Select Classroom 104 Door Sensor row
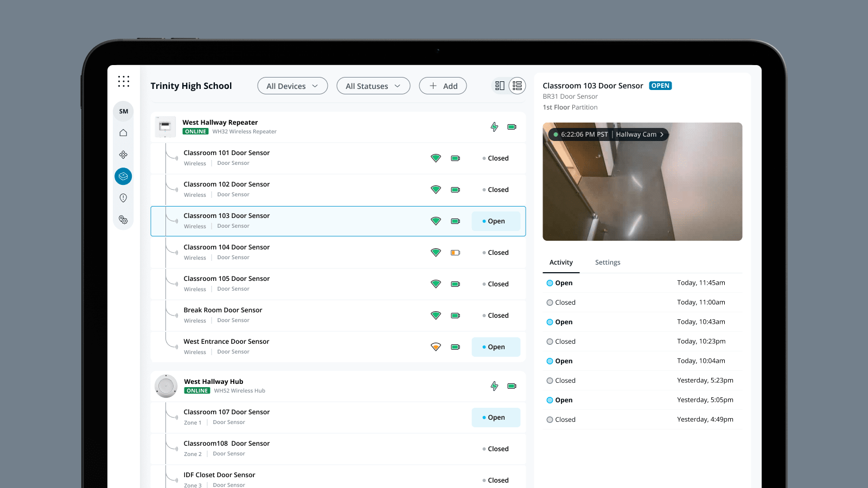Image resolution: width=868 pixels, height=488 pixels. point(338,253)
